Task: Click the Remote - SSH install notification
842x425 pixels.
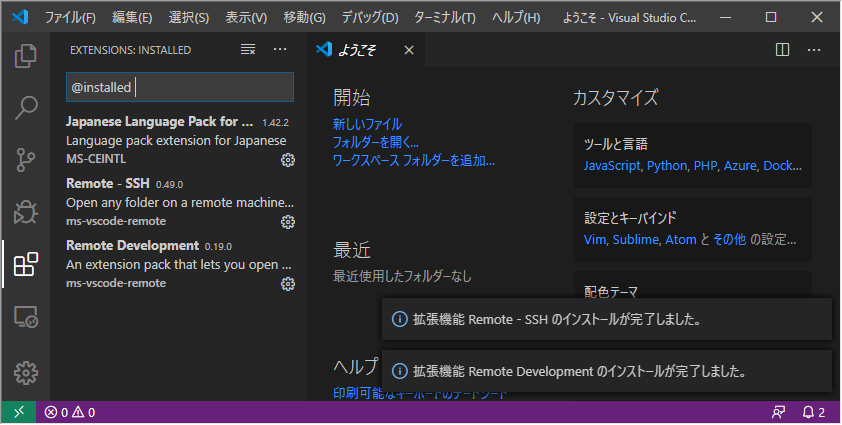Action: (607, 319)
